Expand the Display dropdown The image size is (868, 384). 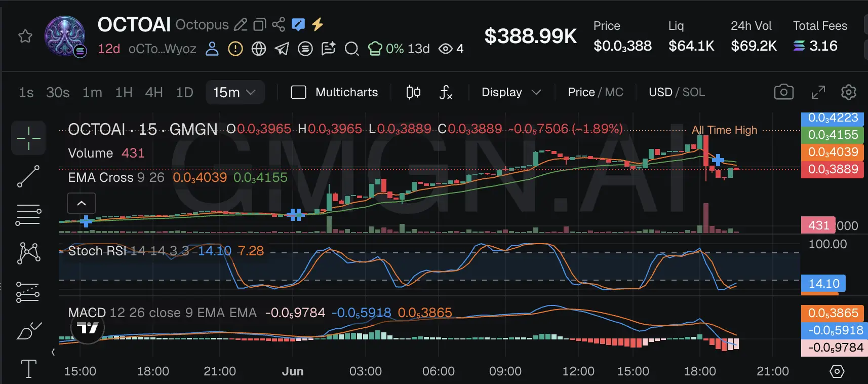511,92
